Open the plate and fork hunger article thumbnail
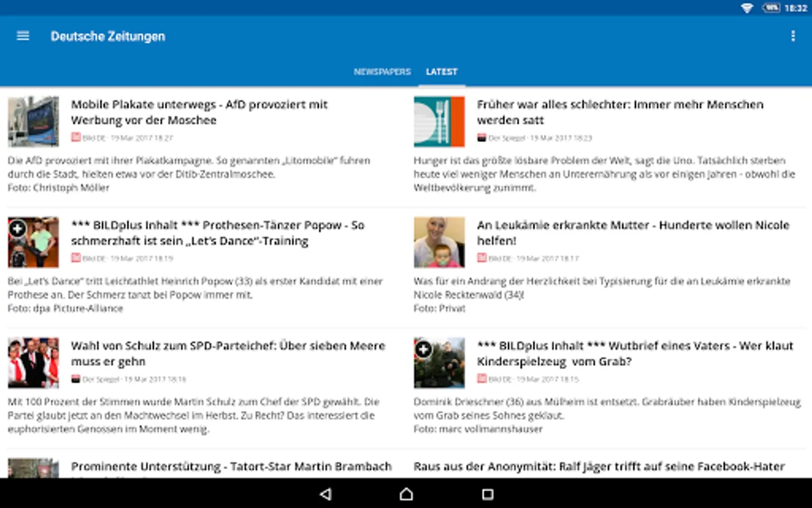This screenshot has width=812, height=508. [439, 122]
